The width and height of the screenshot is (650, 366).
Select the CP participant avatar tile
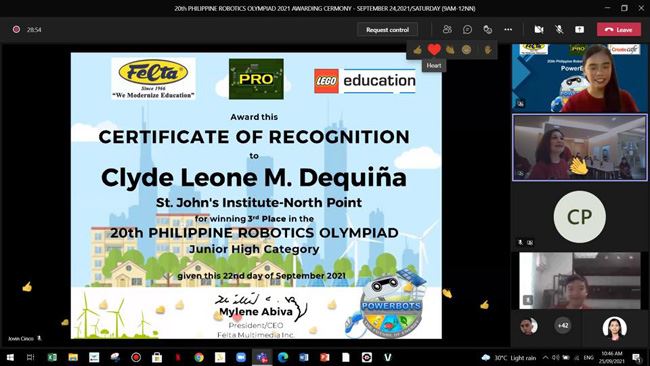[579, 217]
